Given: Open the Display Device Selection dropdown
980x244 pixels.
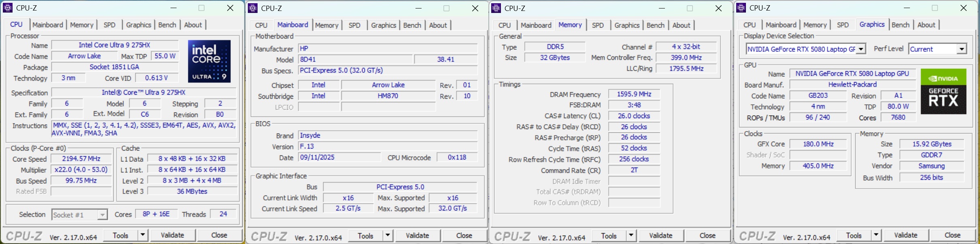Looking at the screenshot, I should (861, 49).
